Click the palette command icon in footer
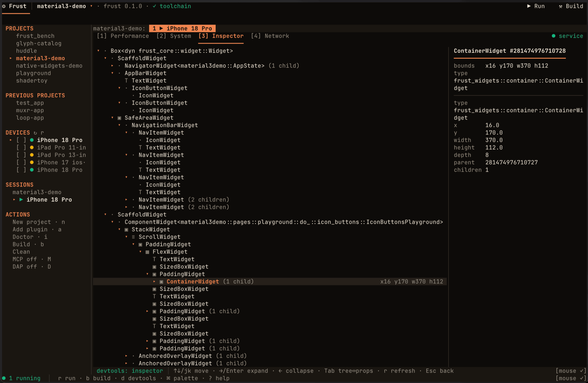The width and height of the screenshot is (588, 383). pos(168,378)
